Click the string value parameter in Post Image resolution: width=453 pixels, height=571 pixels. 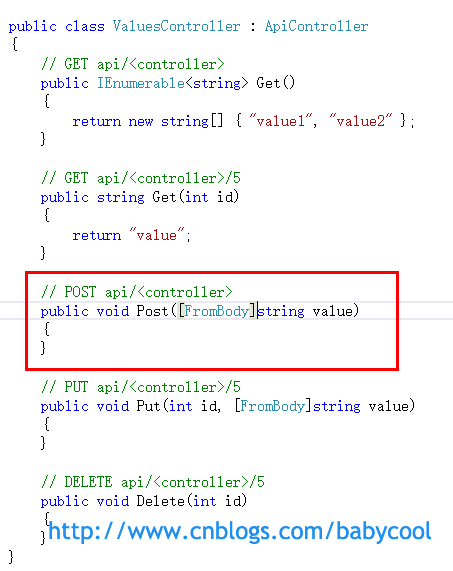306,311
